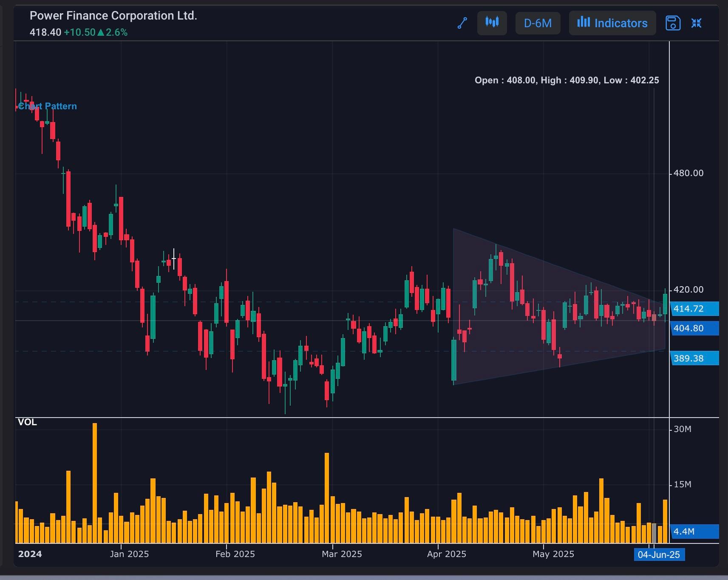The width and height of the screenshot is (728, 580).
Task: Open the candlestick chart type selector
Action: (492, 23)
